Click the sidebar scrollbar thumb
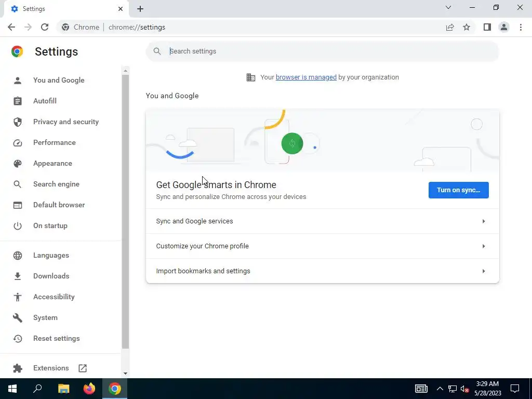 pos(126,212)
